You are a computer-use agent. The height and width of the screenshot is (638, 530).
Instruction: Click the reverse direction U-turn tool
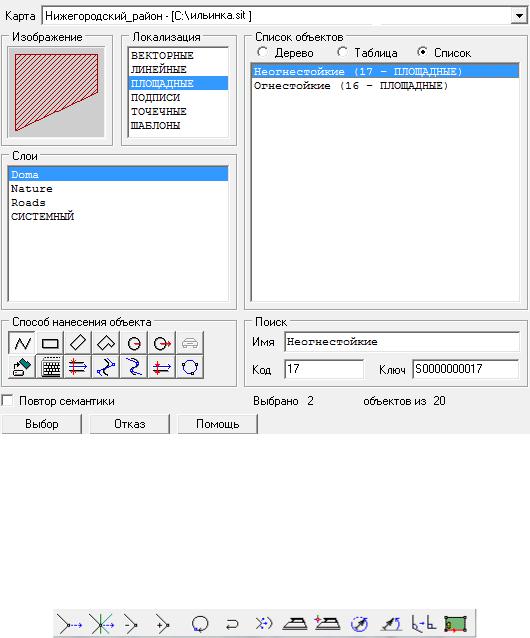(x=232, y=624)
